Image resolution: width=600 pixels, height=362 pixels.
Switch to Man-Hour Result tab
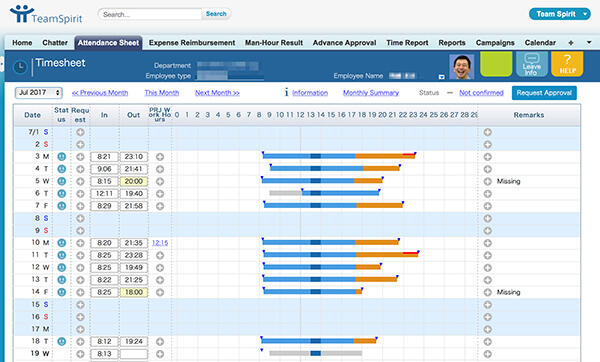[274, 43]
